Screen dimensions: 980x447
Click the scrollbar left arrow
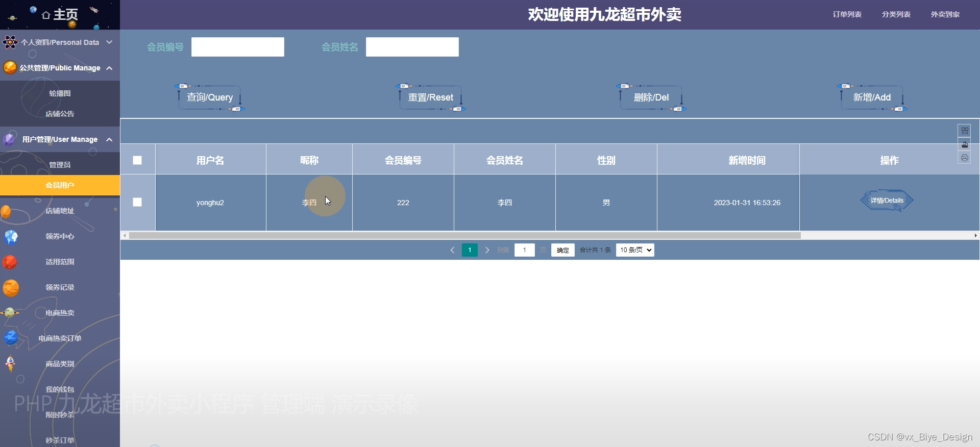[x=125, y=236]
